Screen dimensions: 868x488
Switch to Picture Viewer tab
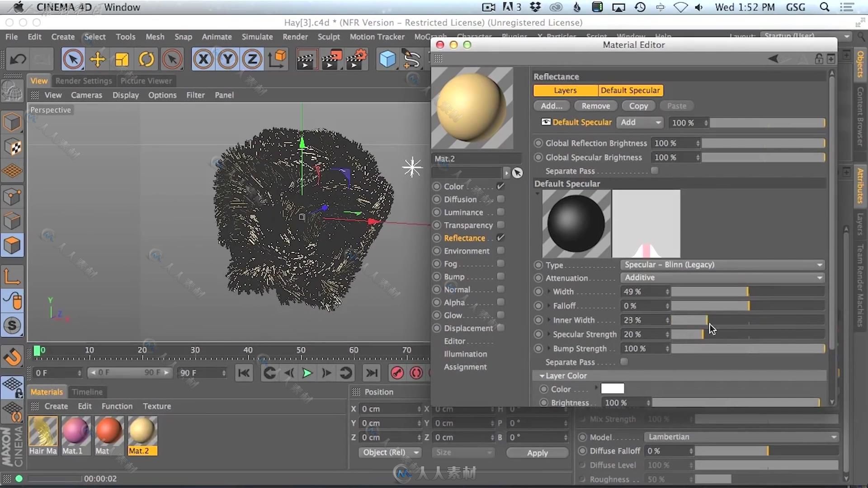146,80
